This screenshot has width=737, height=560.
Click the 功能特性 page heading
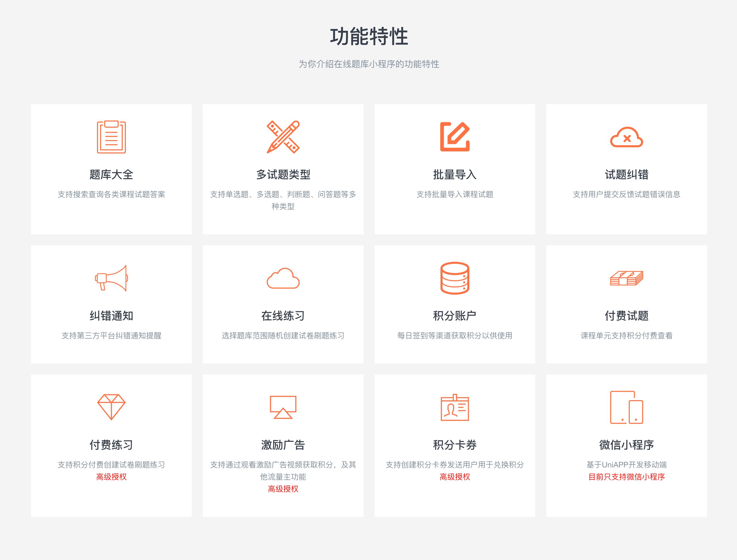click(x=369, y=36)
